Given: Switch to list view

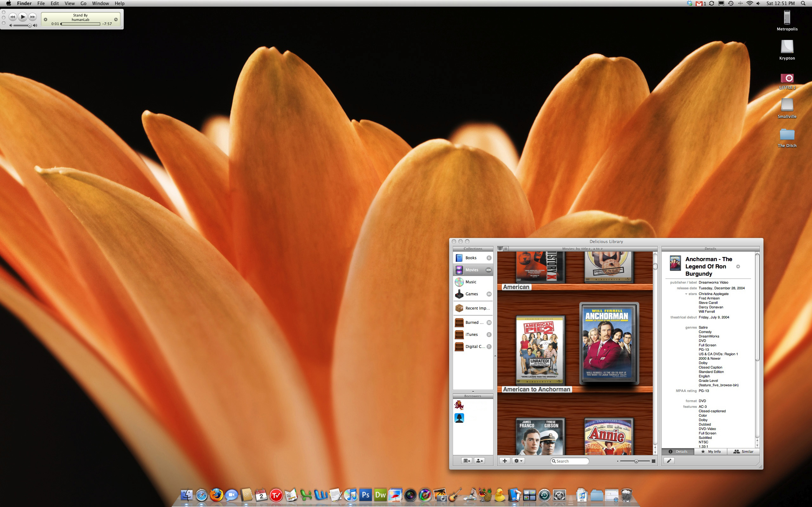Looking at the screenshot, I should pyautogui.click(x=506, y=249).
